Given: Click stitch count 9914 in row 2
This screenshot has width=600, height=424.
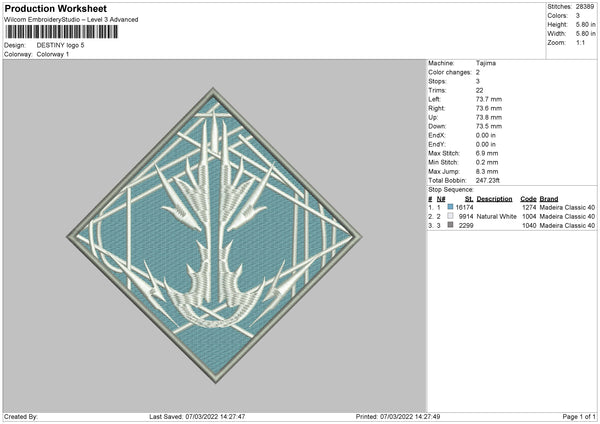Looking at the screenshot, I should tap(466, 217).
